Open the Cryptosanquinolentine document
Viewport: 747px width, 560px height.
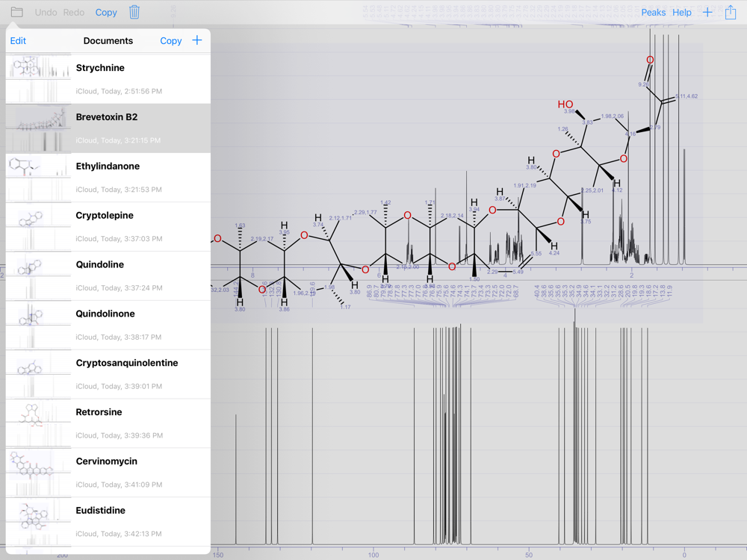point(108,374)
